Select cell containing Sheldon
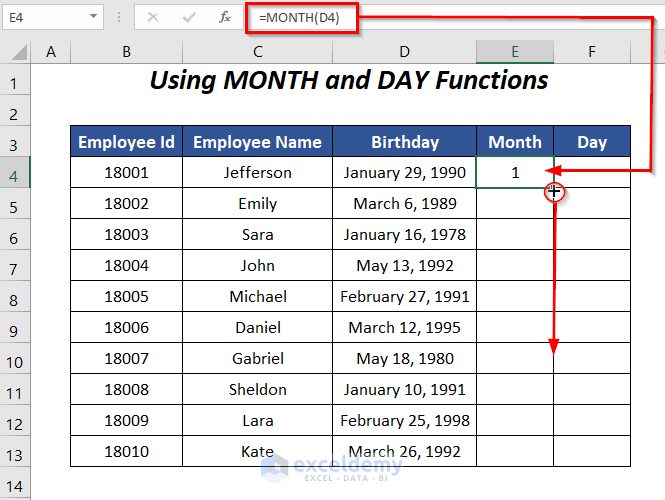The height and width of the screenshot is (500, 665). coord(257,389)
